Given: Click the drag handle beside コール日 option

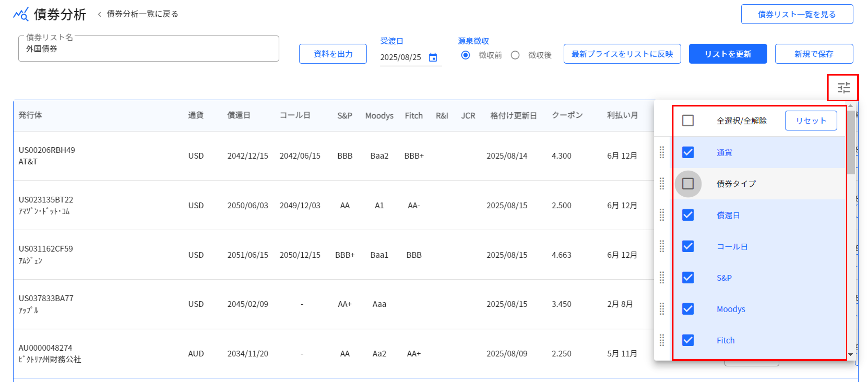Looking at the screenshot, I should 662,246.
